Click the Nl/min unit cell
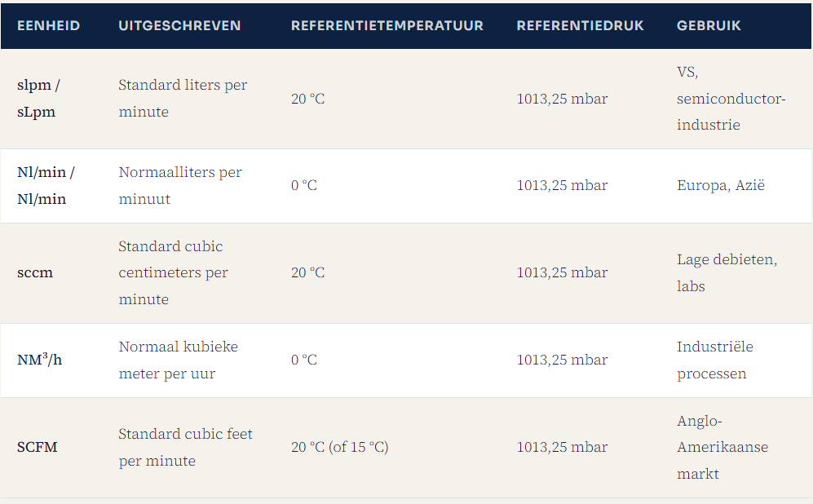Screen dimensions: 813x504 pyautogui.click(x=46, y=186)
